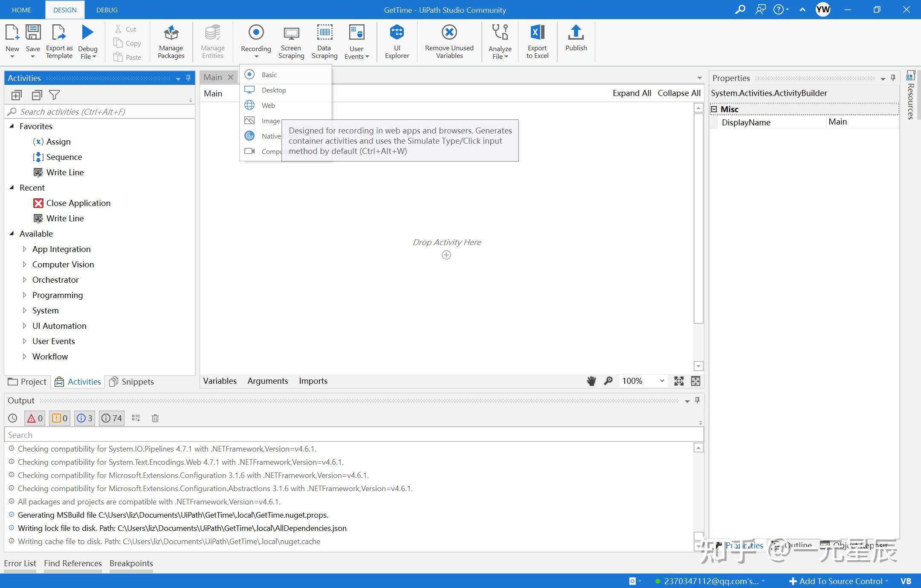Clear output with trash icon
Image resolution: width=921 pixels, height=588 pixels.
pos(155,418)
